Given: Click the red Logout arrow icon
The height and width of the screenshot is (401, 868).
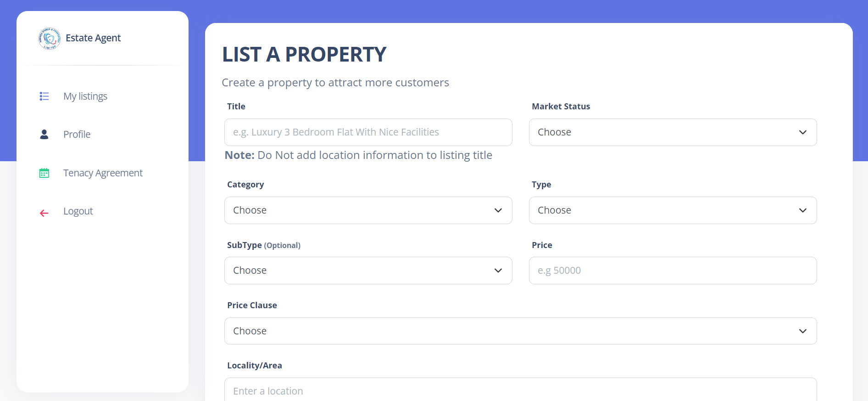Looking at the screenshot, I should (x=44, y=213).
